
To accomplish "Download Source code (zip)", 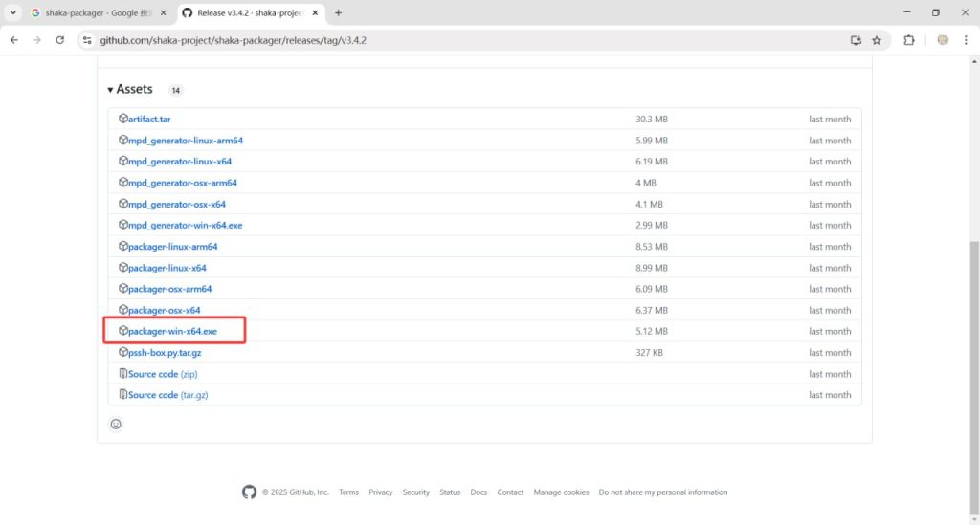I will [163, 374].
